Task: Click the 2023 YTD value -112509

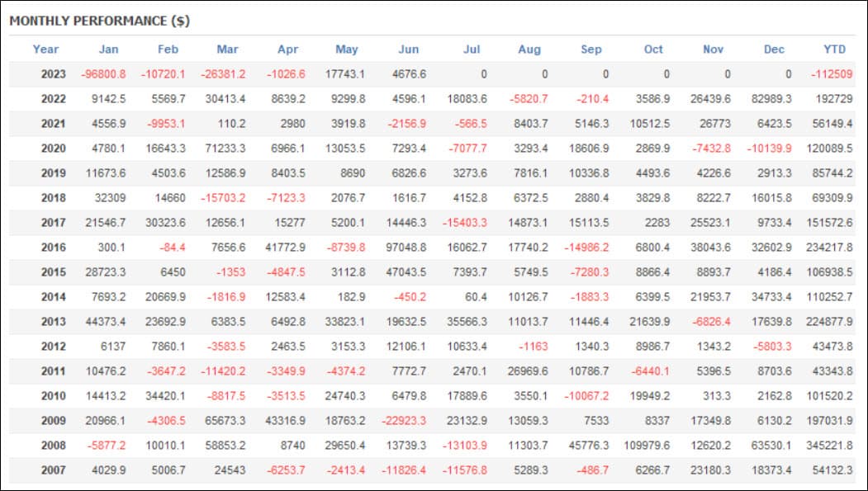Action: [832, 74]
